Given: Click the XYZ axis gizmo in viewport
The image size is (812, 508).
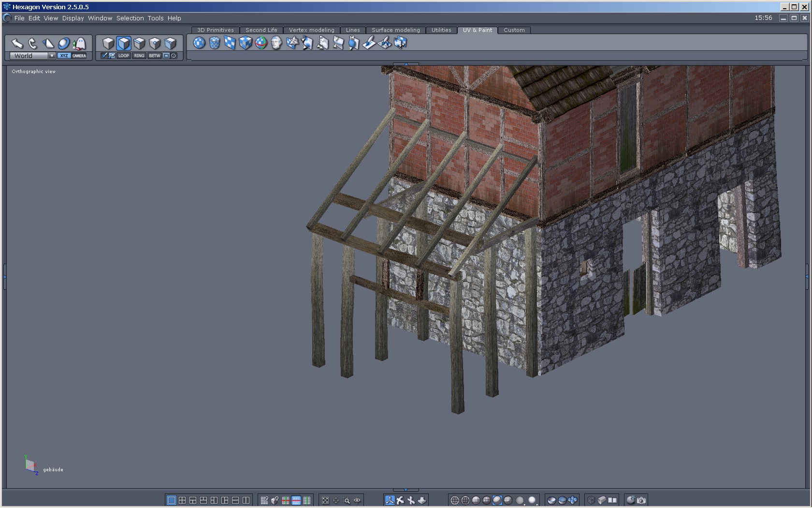Looking at the screenshot, I should click(x=30, y=465).
